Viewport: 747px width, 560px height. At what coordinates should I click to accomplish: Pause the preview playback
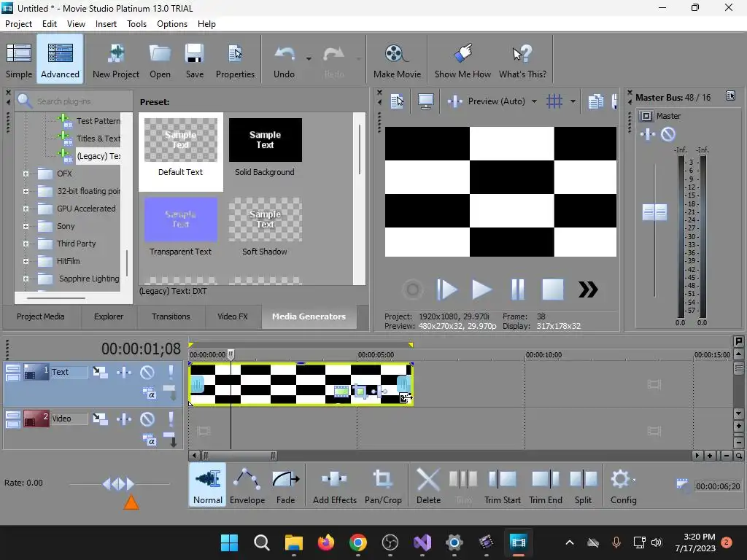pyautogui.click(x=518, y=289)
